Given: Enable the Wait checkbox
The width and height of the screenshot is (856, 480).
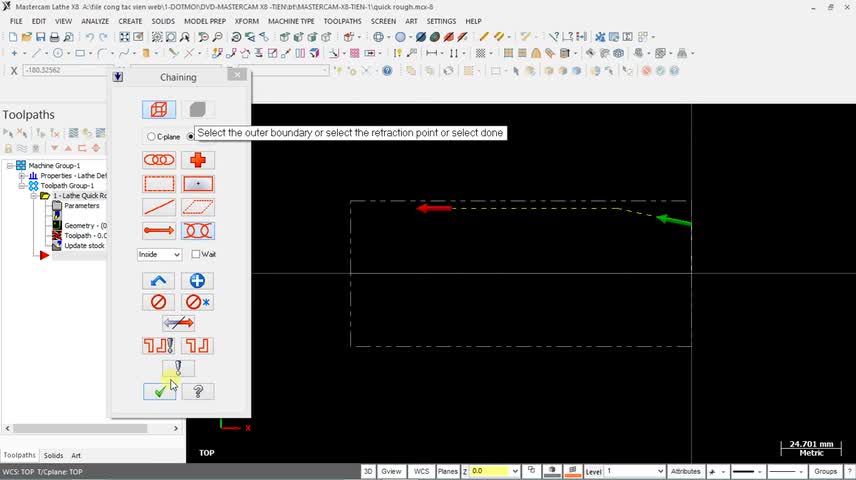Looking at the screenshot, I should click(196, 255).
